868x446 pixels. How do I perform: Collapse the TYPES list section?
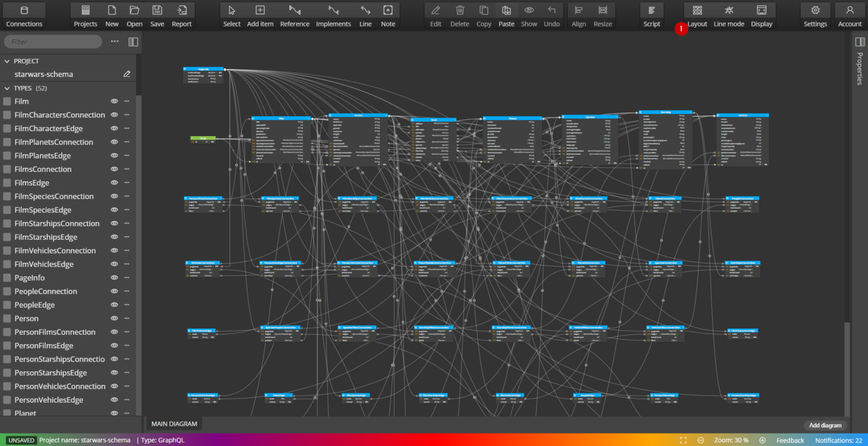pos(7,88)
